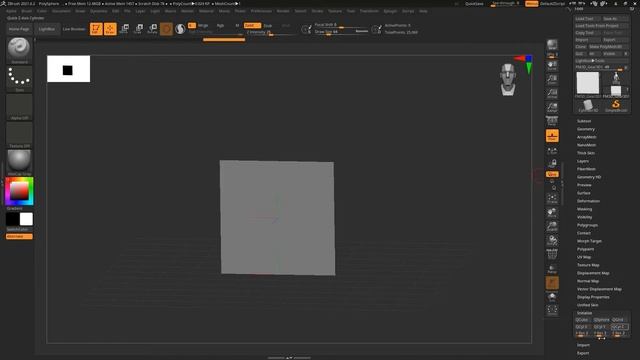Activate the Draw mode button
This screenshot has height=360, width=640.
pos(110,29)
